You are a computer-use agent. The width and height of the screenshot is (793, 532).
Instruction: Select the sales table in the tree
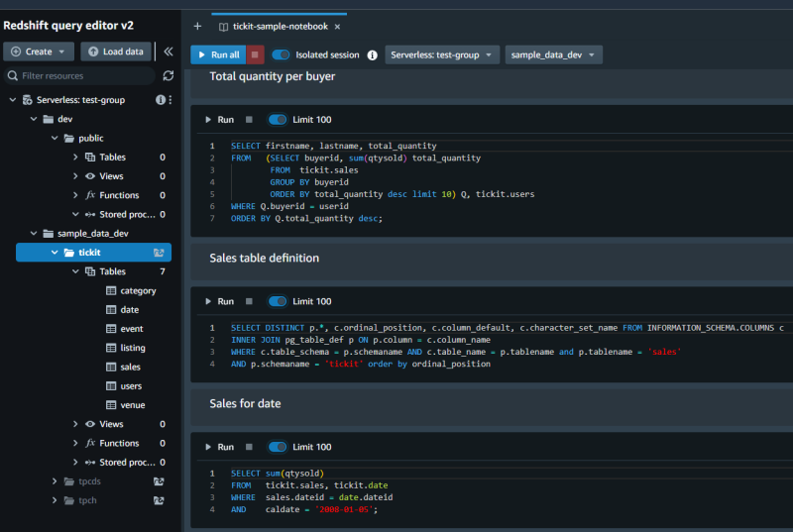(x=130, y=367)
